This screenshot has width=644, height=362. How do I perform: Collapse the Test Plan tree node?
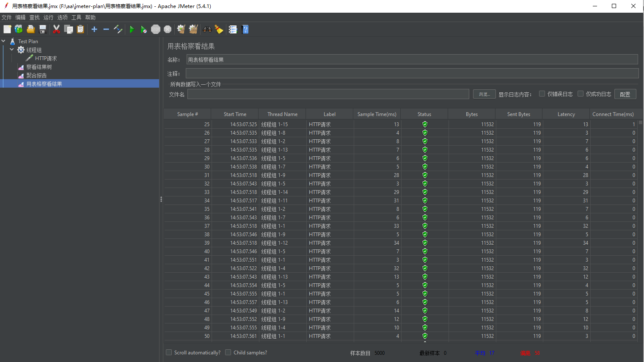4,41
